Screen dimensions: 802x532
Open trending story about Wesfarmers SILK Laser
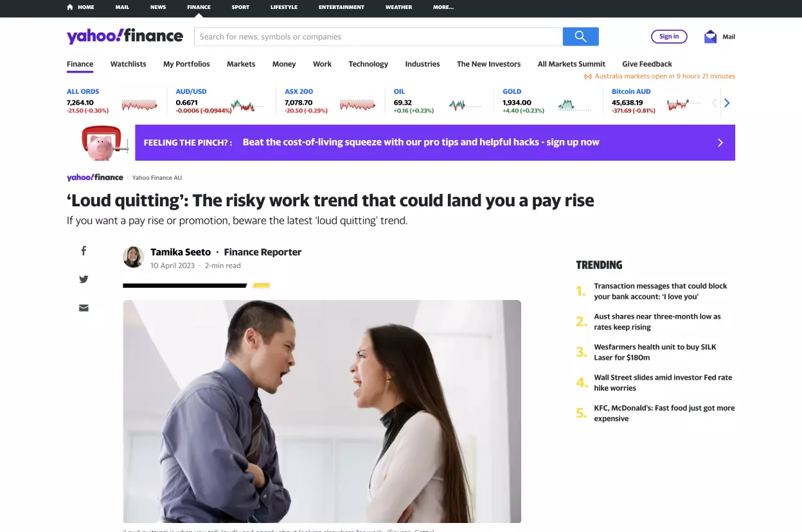[655, 352]
